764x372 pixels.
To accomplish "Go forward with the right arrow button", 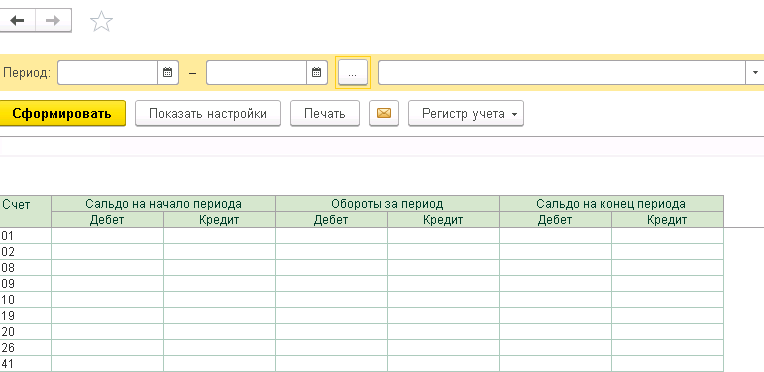I will (x=54, y=20).
